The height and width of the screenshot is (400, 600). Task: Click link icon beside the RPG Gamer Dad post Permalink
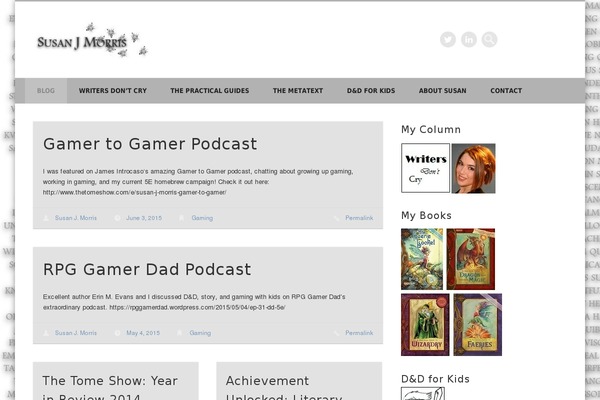click(336, 333)
